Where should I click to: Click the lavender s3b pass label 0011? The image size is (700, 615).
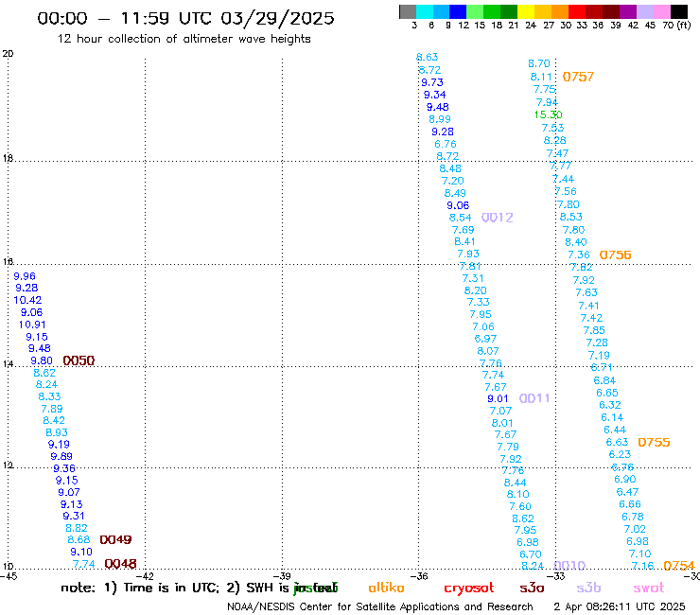click(x=534, y=398)
